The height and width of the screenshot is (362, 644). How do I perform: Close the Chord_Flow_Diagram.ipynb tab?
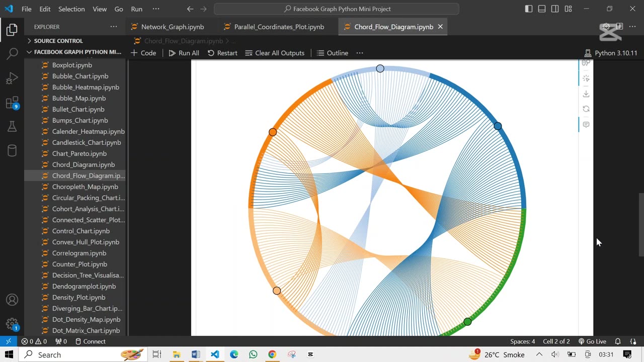tap(440, 27)
